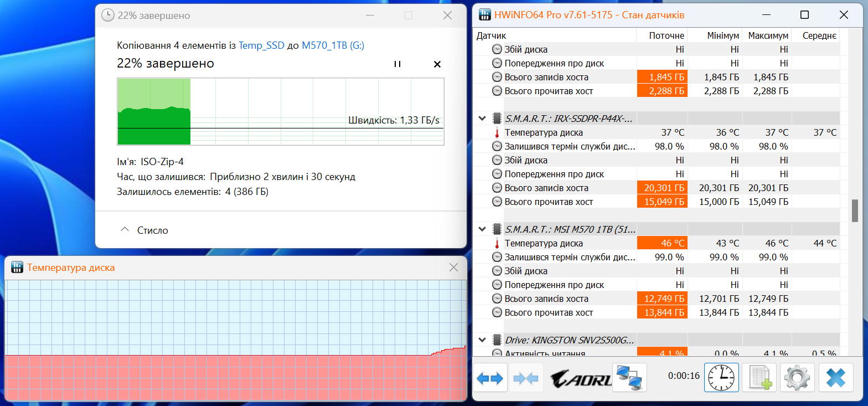Select the 36 °C minimum temperature cell
This screenshot has width=868, height=406.
(x=714, y=132)
